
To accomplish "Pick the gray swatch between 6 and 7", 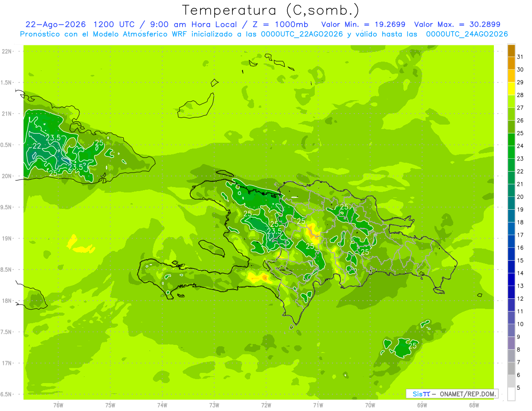I will (511, 368).
